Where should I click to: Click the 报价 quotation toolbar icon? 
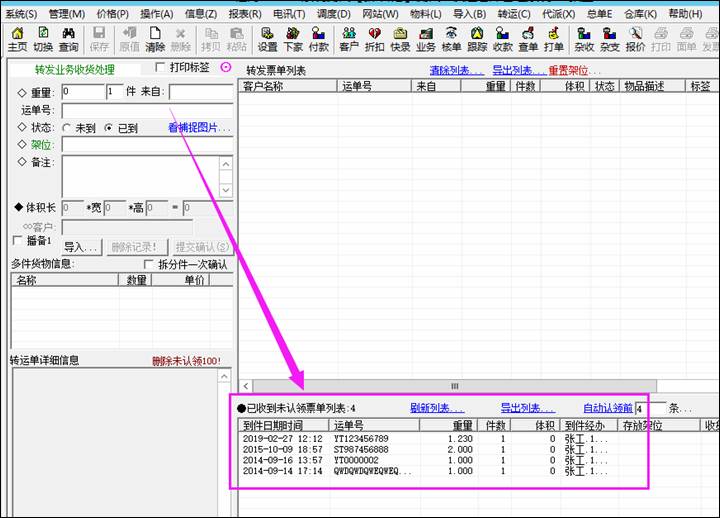pos(636,39)
